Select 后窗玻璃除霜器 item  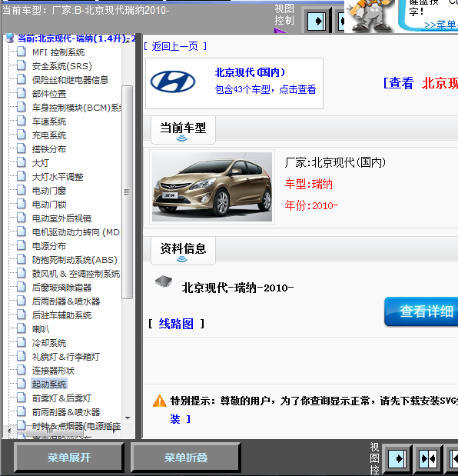tap(62, 288)
